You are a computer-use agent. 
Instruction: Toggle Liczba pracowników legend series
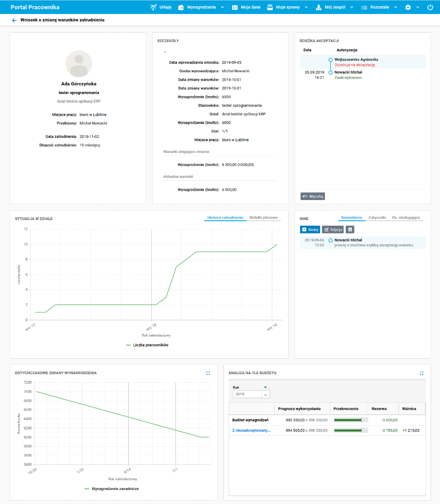click(147, 345)
